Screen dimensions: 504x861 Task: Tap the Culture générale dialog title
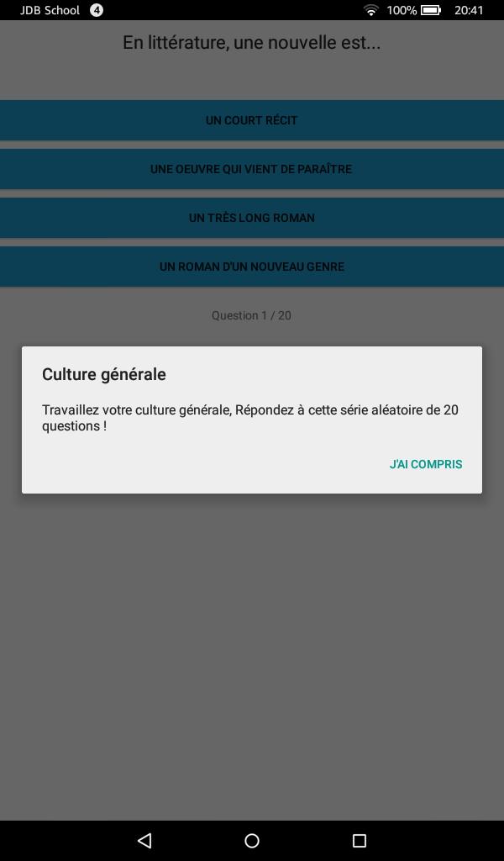104,374
